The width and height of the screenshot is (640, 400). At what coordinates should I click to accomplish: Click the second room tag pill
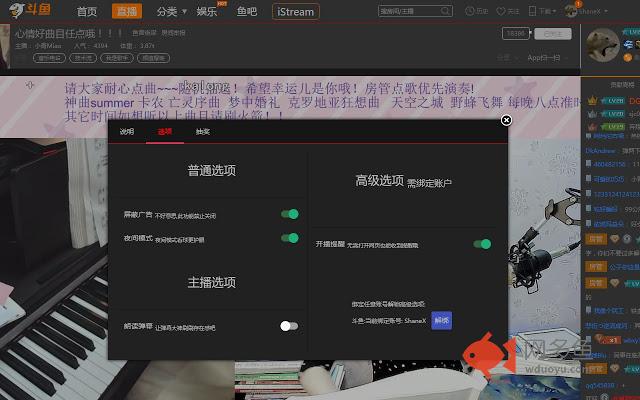(x=83, y=58)
